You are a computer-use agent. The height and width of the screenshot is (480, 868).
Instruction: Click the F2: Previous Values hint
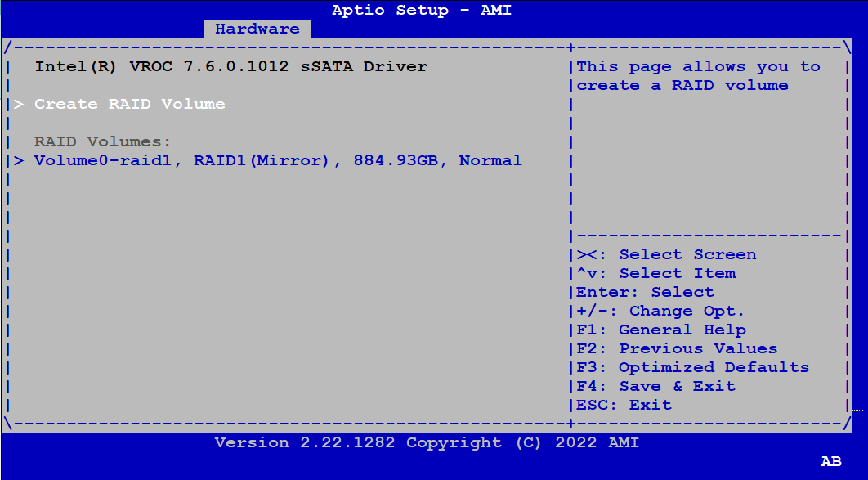[677, 349]
